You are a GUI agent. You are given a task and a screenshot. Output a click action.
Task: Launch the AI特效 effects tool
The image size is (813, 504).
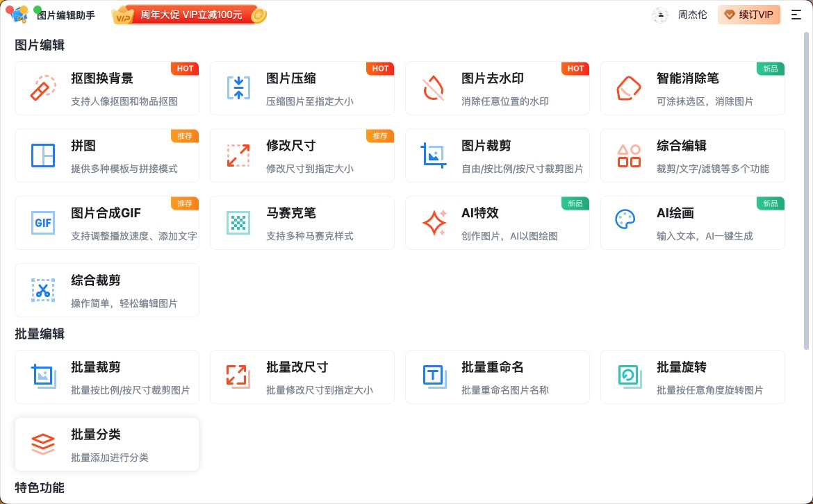click(x=498, y=223)
